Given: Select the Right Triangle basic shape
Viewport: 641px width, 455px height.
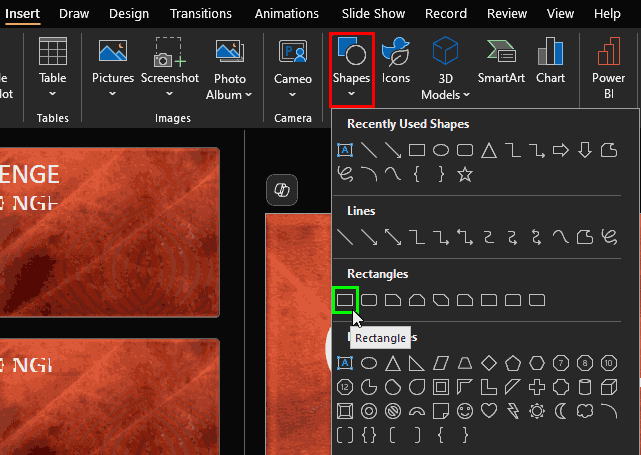Looking at the screenshot, I should click(x=417, y=363).
